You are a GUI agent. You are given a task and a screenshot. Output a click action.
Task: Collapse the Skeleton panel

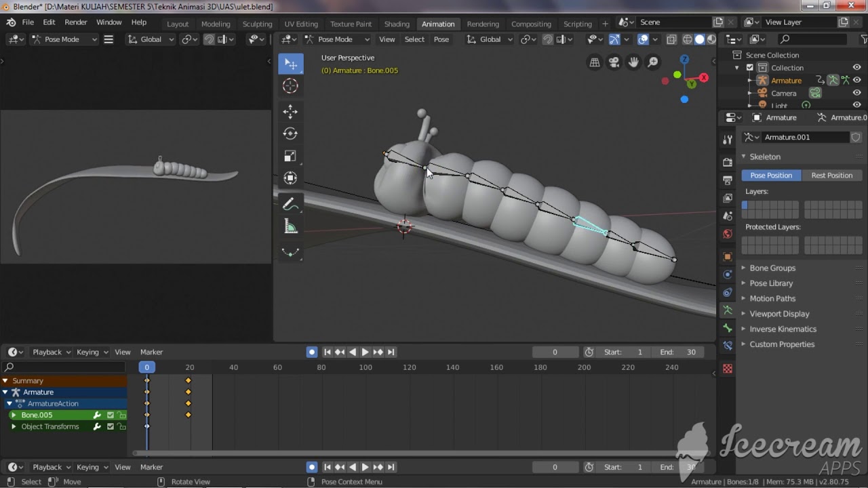point(764,157)
